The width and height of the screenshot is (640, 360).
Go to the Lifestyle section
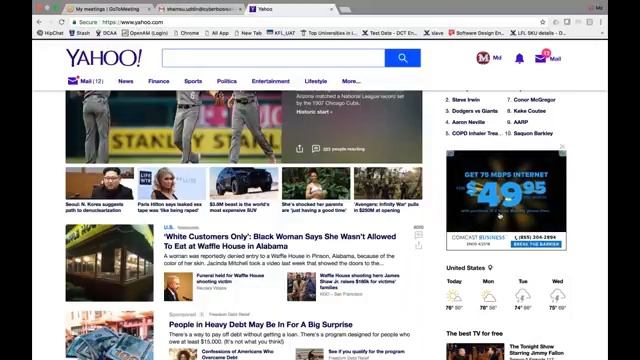click(316, 81)
